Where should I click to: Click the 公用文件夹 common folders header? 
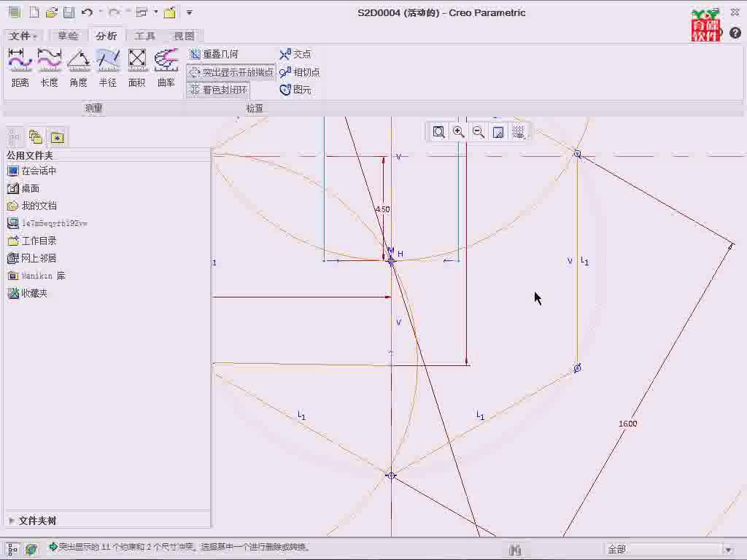pyautogui.click(x=29, y=156)
